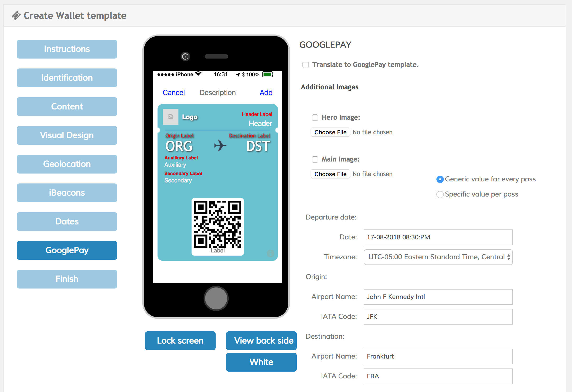Choose file for Hero Image
The width and height of the screenshot is (572, 392).
point(330,132)
